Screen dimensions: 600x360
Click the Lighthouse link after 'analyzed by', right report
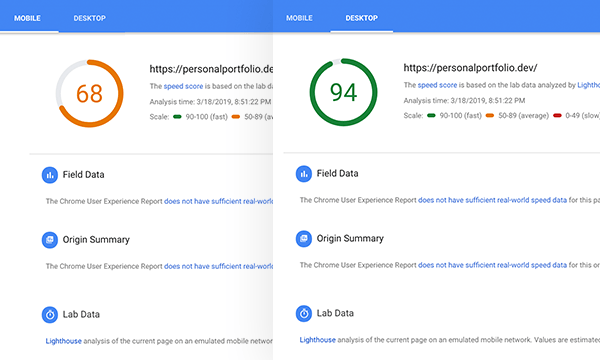[x=589, y=85]
